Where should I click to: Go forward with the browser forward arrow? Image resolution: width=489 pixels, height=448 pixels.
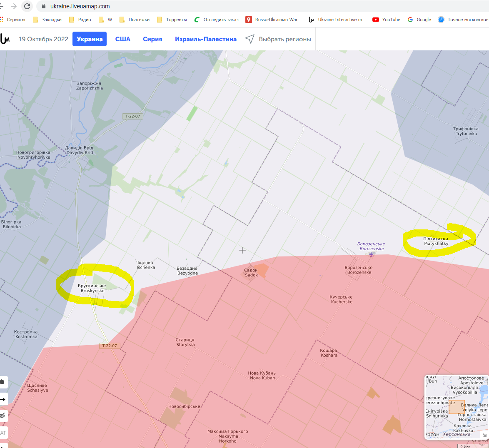[x=14, y=6]
